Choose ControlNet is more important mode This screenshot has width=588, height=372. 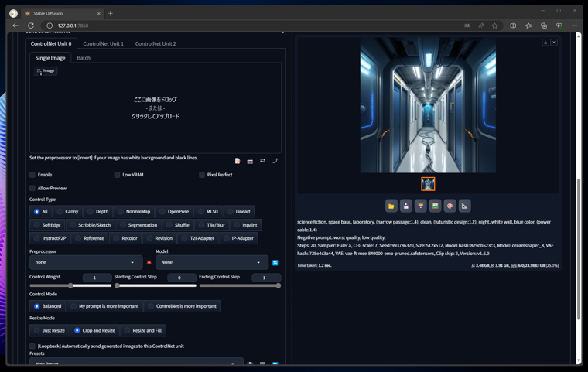tap(183, 306)
